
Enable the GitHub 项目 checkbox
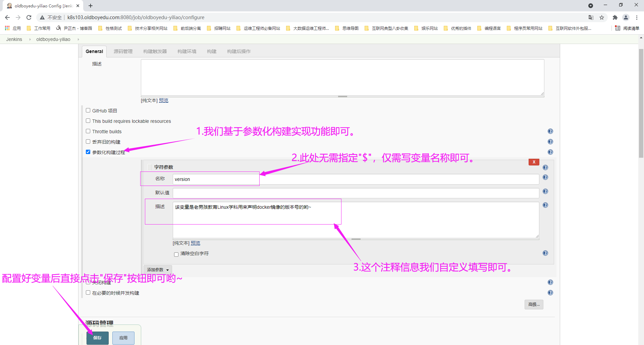click(88, 110)
